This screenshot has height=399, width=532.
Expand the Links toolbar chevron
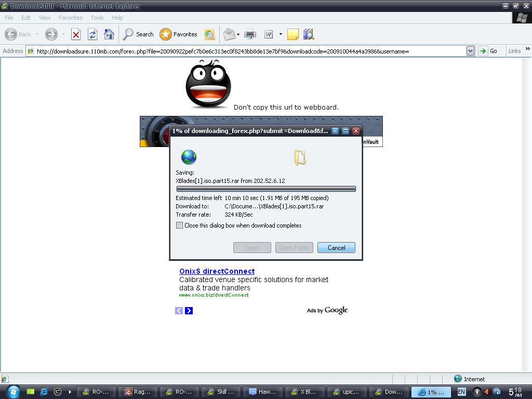528,49
